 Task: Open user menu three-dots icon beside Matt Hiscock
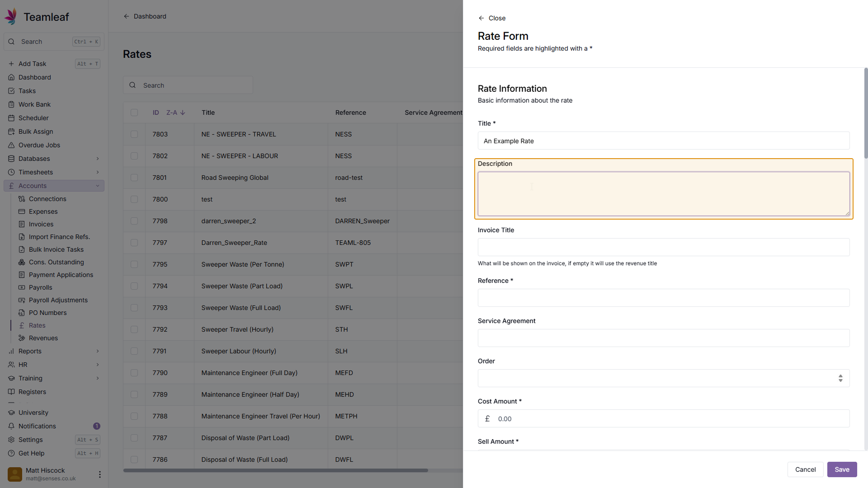pos(99,474)
